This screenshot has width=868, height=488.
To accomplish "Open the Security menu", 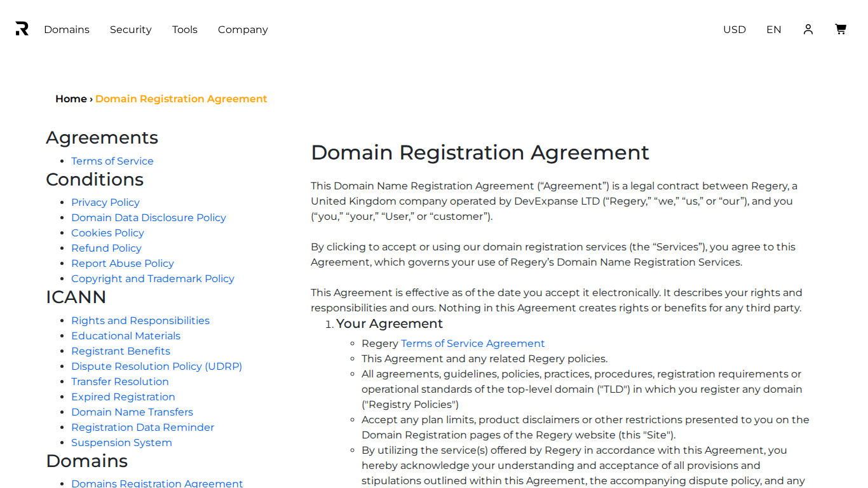I will [131, 30].
